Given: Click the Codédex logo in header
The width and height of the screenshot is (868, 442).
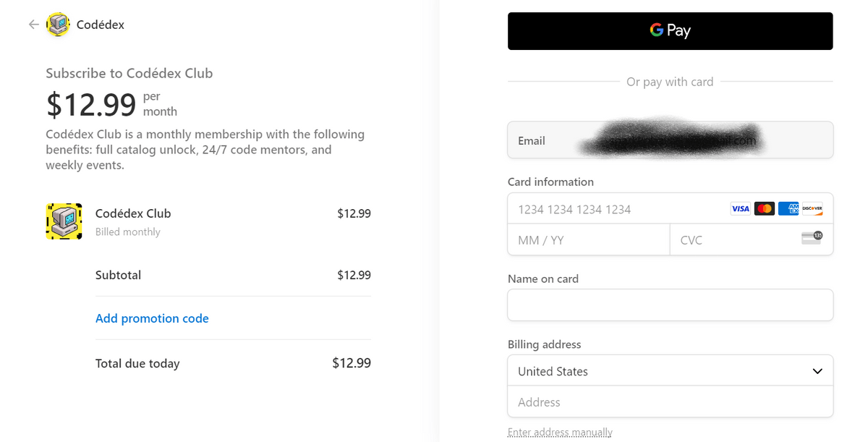Looking at the screenshot, I should pyautogui.click(x=58, y=25).
